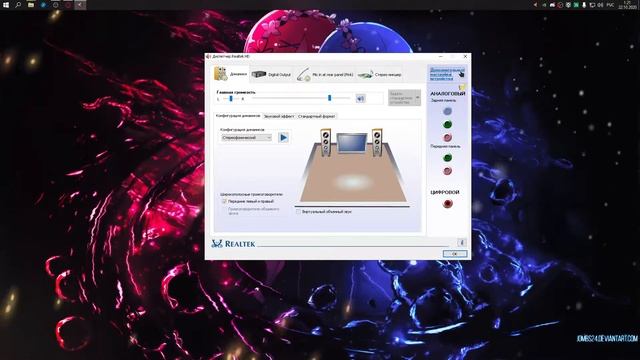
Task: Open Windows search from the taskbar
Action: [18, 5]
